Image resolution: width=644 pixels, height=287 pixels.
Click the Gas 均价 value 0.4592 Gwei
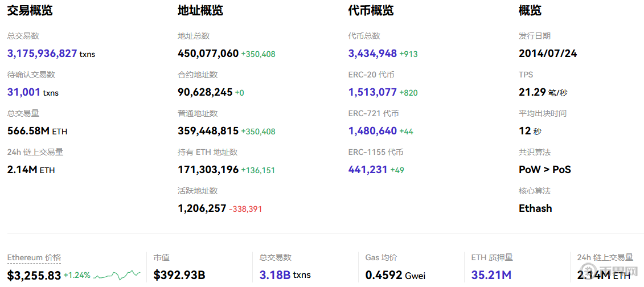tap(395, 275)
